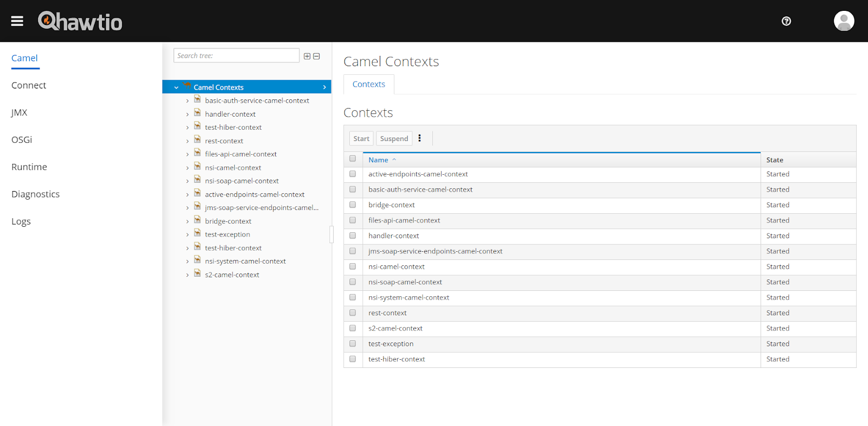The width and height of the screenshot is (868, 426).
Task: Click icon beside nsi-camel-context in tree
Action: tap(197, 167)
